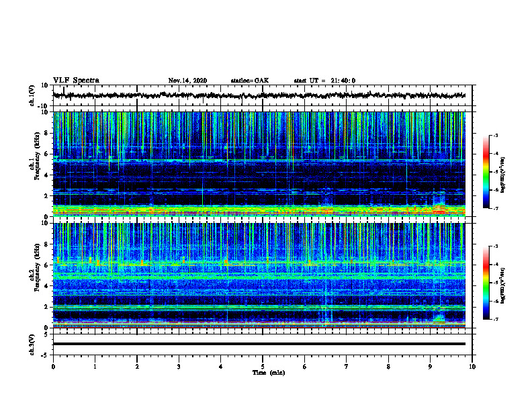Click time axis tick label "0"
Screen dimensions: 532x411
click(x=53, y=367)
